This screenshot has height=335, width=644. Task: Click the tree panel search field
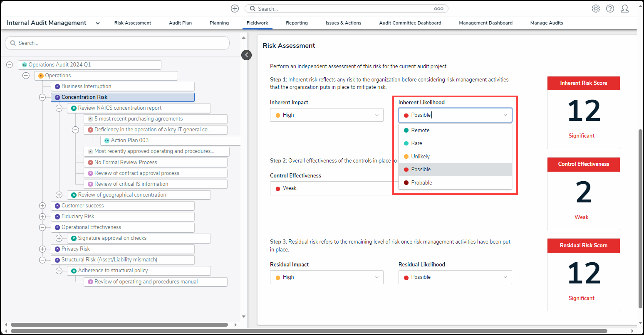[117, 43]
